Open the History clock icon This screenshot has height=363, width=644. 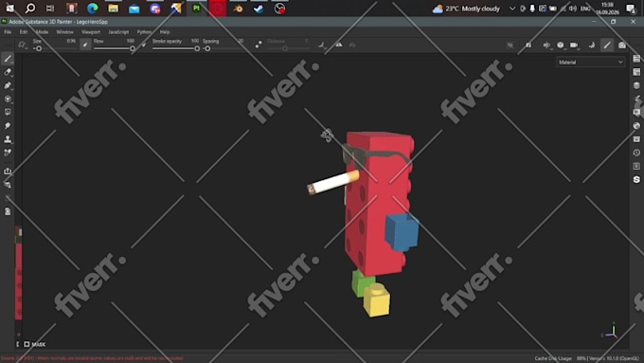(636, 153)
